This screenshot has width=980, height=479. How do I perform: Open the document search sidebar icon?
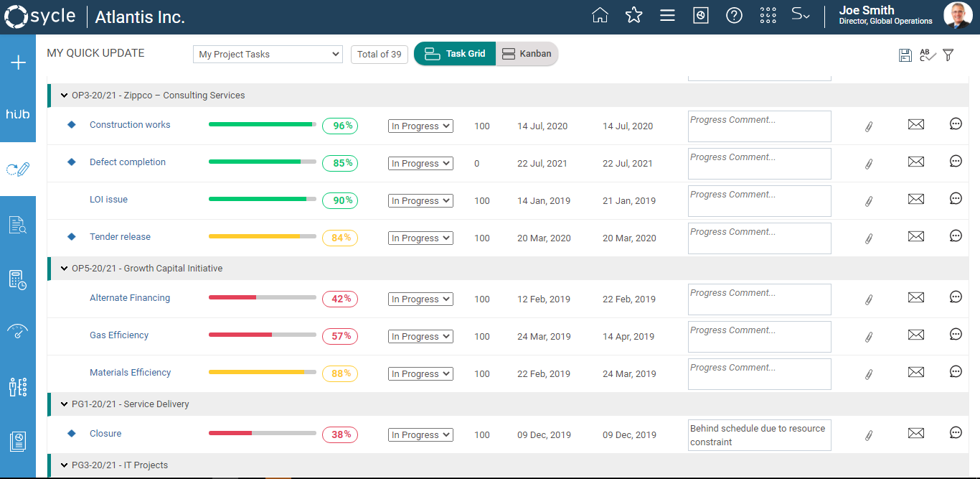(x=18, y=225)
